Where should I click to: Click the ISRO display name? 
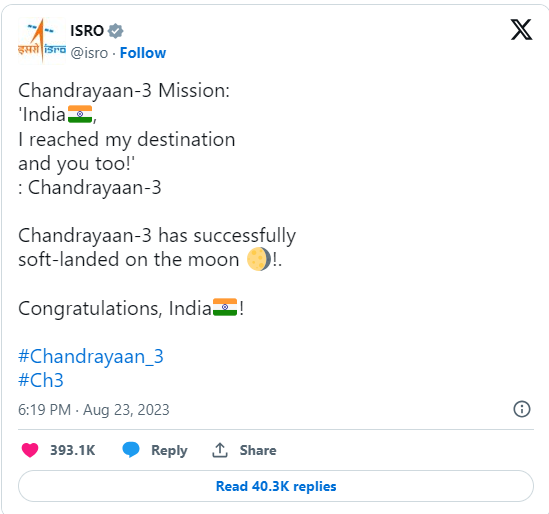[x=87, y=31]
